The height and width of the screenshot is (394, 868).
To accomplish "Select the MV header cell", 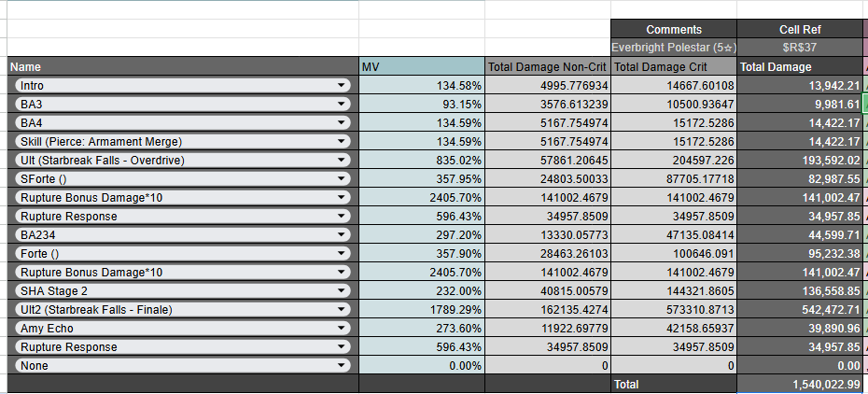I will 422,67.
